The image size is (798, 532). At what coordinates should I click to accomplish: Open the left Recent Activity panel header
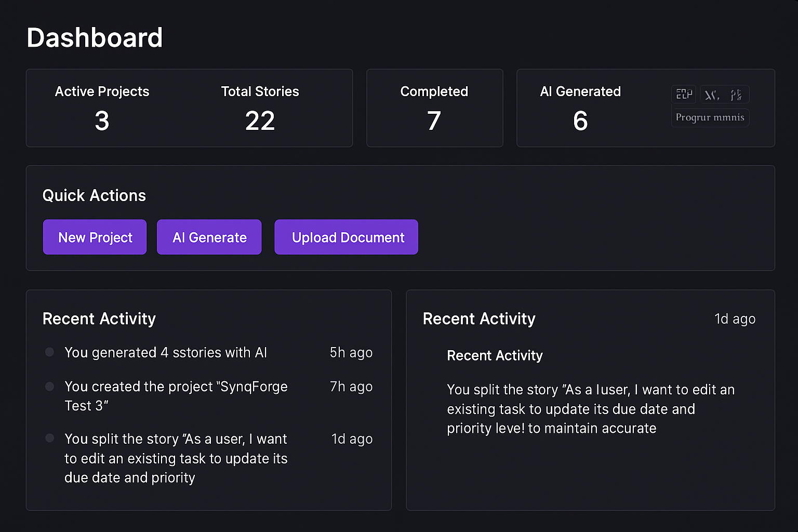pyautogui.click(x=99, y=318)
